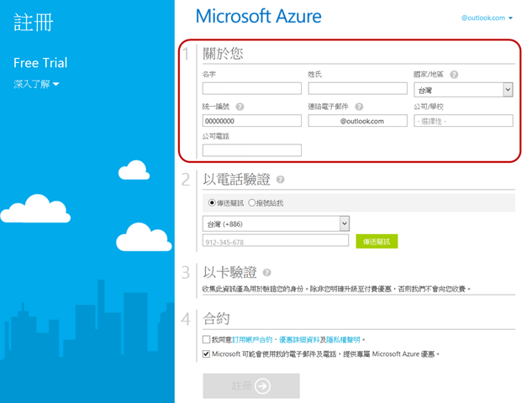Click the phone number field with 912-345-678
The image size is (532, 403).
click(x=276, y=240)
